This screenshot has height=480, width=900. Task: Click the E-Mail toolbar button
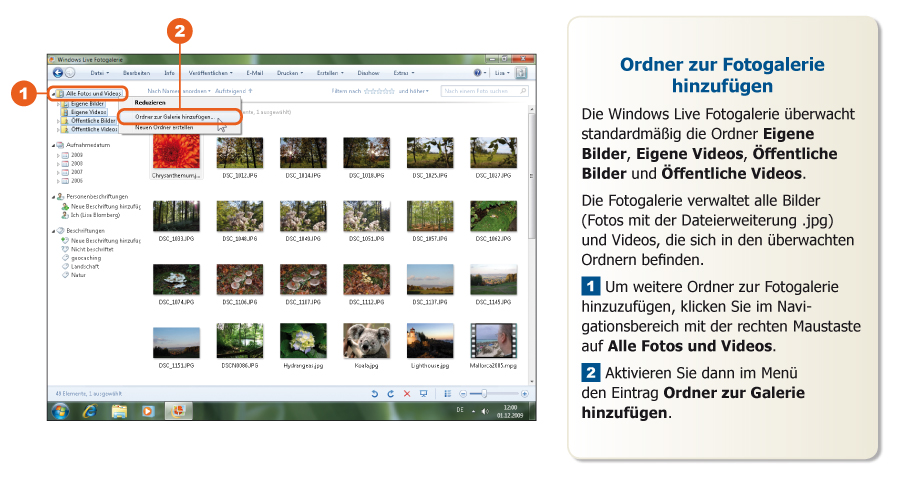coord(254,73)
